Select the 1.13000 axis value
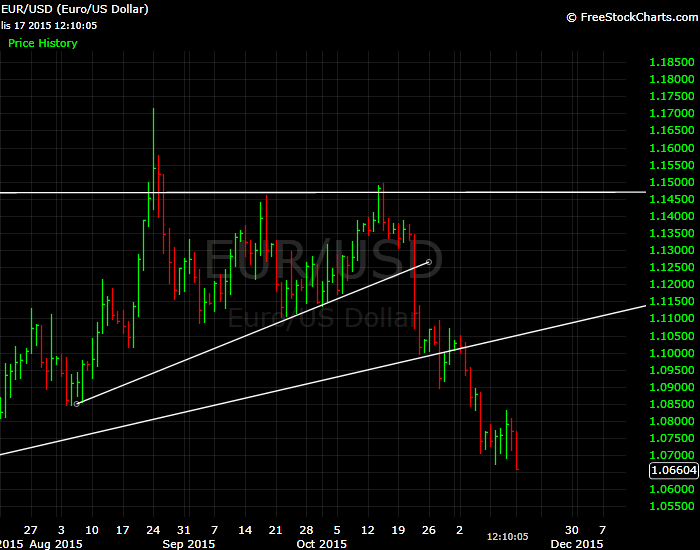The height and width of the screenshot is (550, 700). (x=672, y=250)
